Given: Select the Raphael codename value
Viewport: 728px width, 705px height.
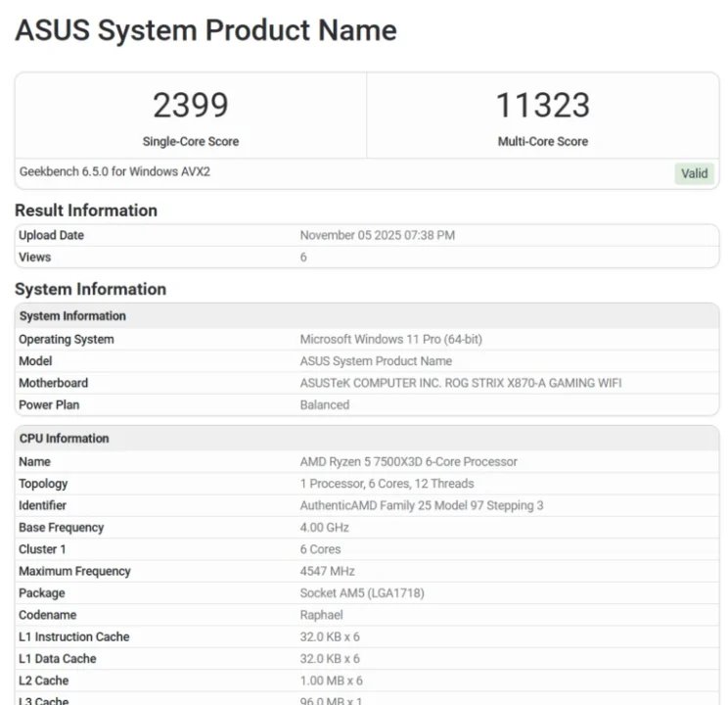Looking at the screenshot, I should (x=321, y=615).
